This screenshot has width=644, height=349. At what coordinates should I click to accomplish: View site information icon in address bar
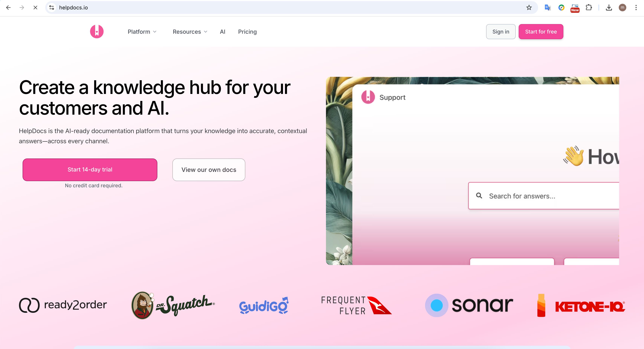(x=52, y=8)
